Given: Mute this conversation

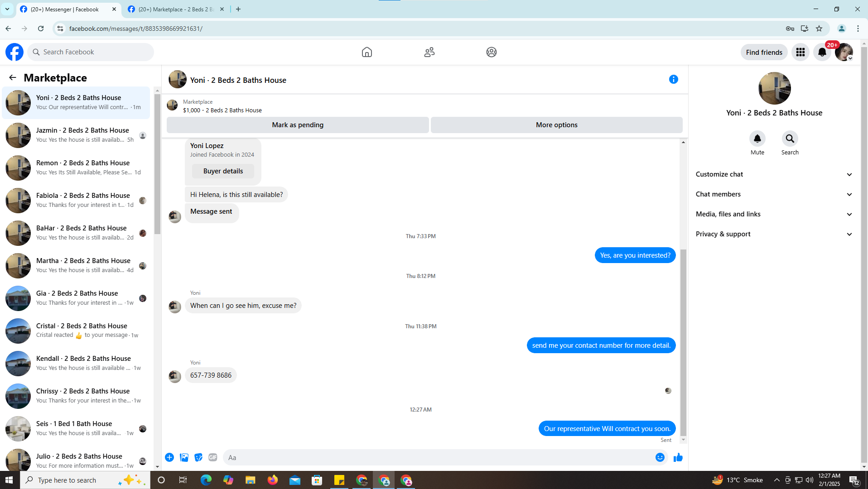Looking at the screenshot, I should [757, 139].
